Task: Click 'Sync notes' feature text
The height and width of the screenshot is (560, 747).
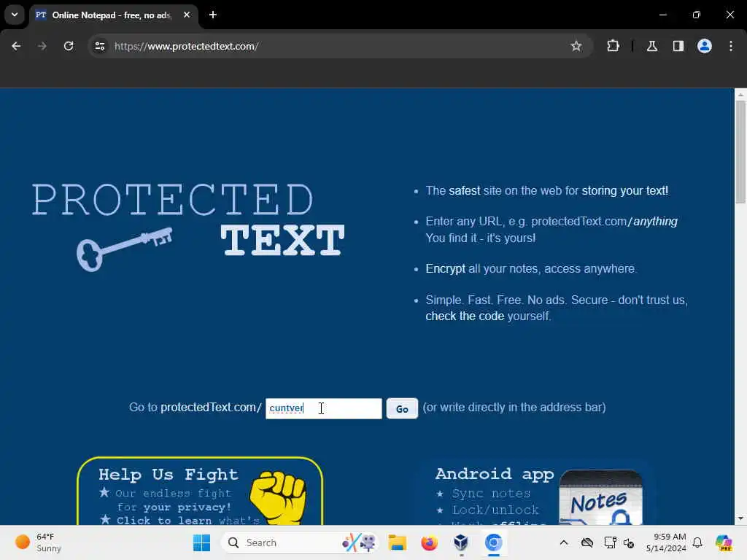Action: point(491,494)
